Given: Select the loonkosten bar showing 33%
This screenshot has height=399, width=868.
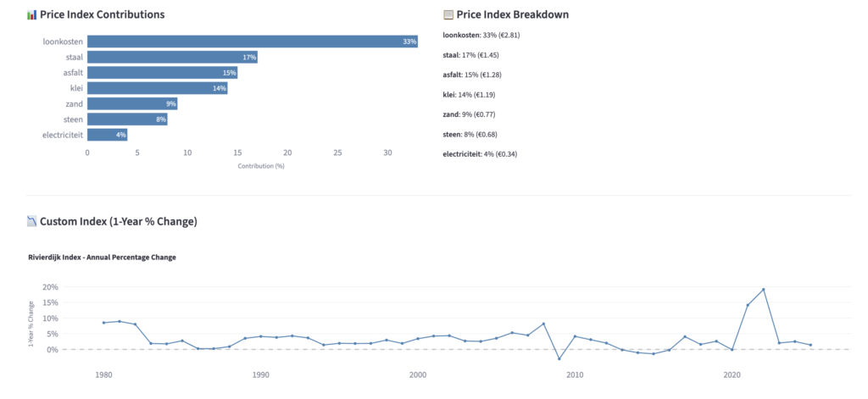Looking at the screenshot, I should (x=252, y=42).
